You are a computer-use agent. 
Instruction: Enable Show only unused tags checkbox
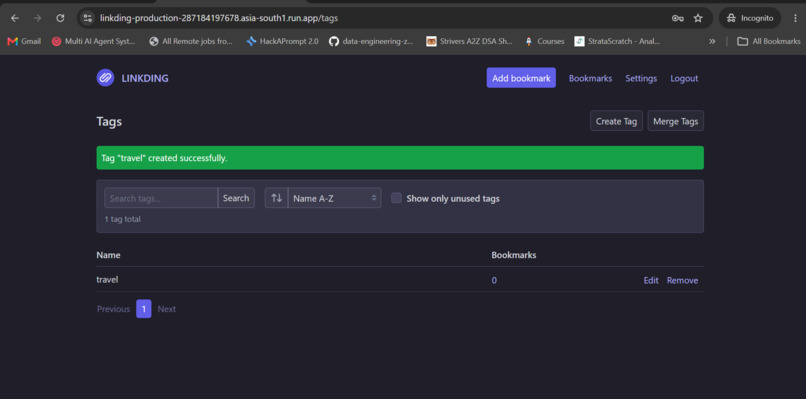(x=396, y=198)
